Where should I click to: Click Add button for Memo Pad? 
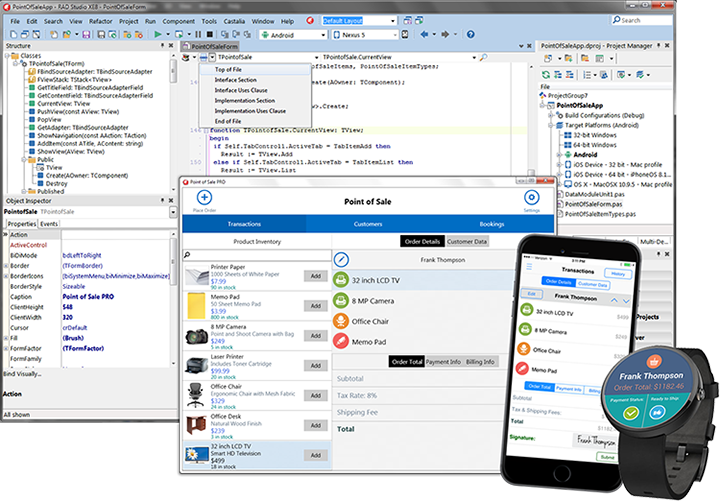[x=315, y=306]
